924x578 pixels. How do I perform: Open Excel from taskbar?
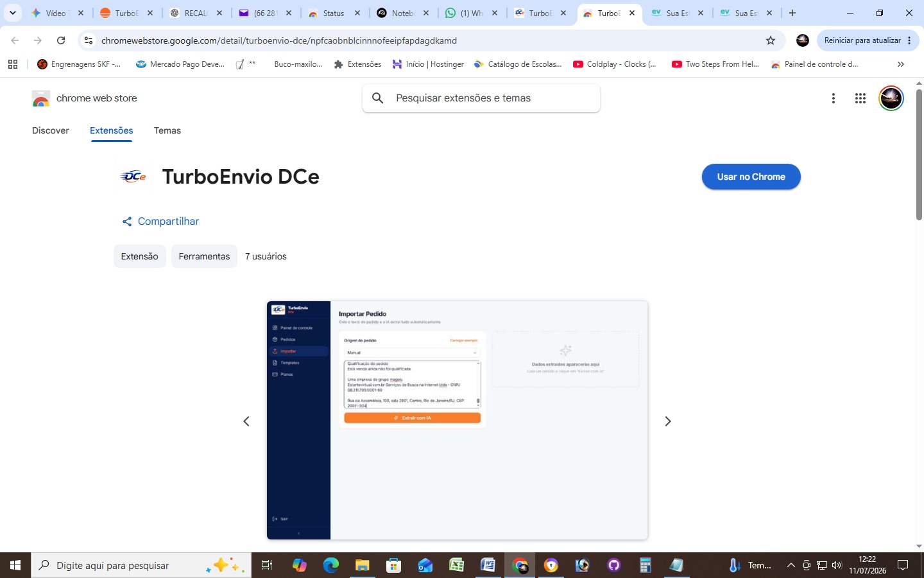point(457,565)
